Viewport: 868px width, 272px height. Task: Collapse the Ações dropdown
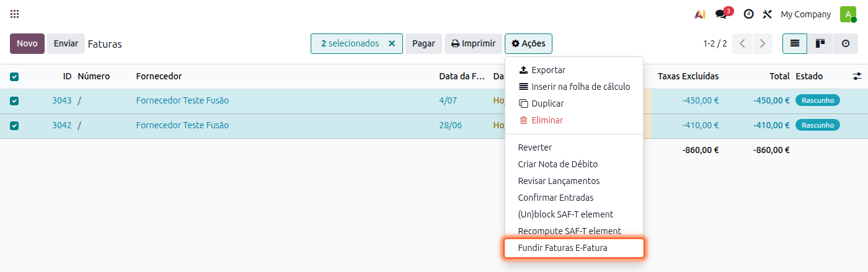point(528,44)
